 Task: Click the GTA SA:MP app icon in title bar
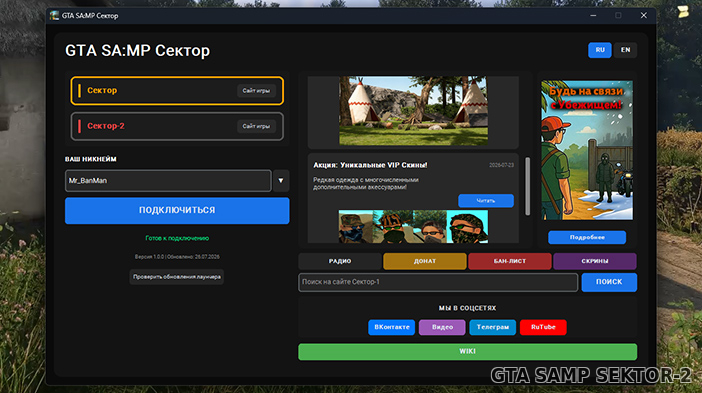coord(55,16)
